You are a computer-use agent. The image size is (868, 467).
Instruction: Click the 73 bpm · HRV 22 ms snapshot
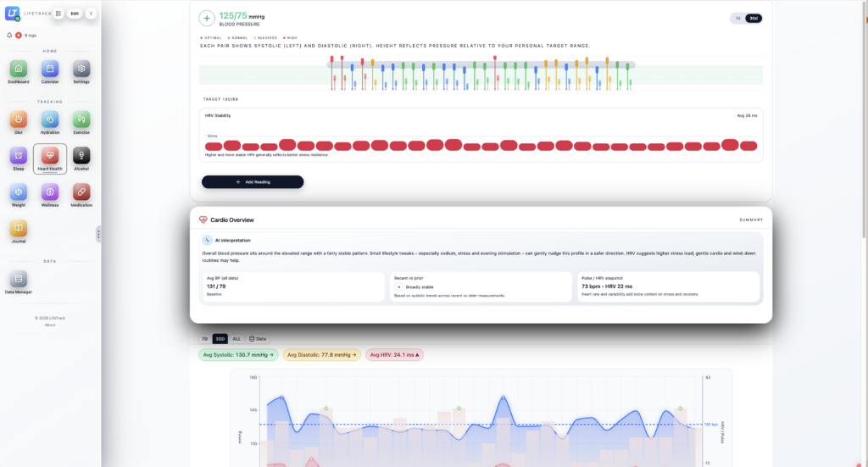[607, 286]
